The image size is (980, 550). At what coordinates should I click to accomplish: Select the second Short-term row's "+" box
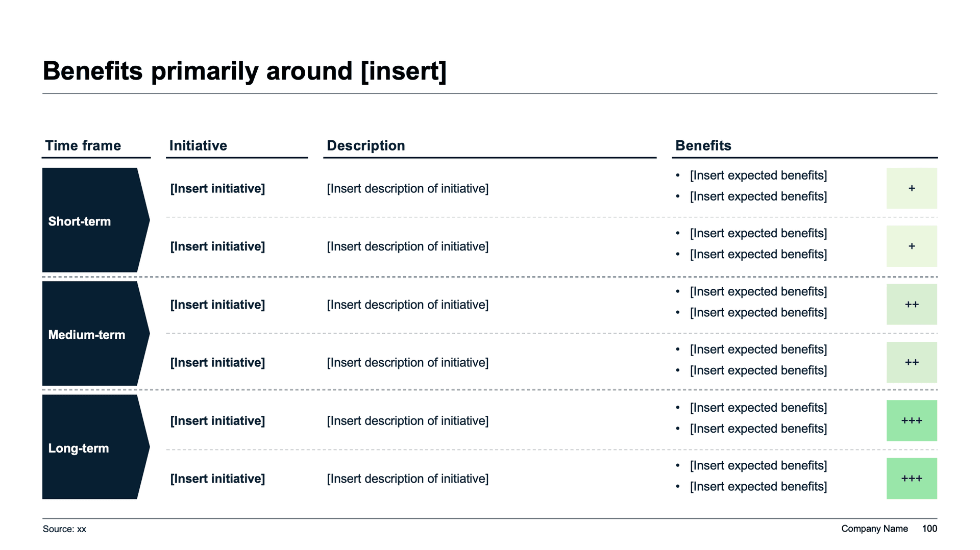coord(912,246)
